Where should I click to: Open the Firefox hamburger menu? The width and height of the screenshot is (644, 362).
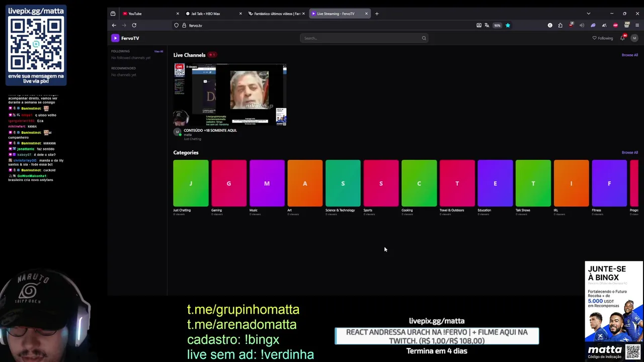coord(637,25)
